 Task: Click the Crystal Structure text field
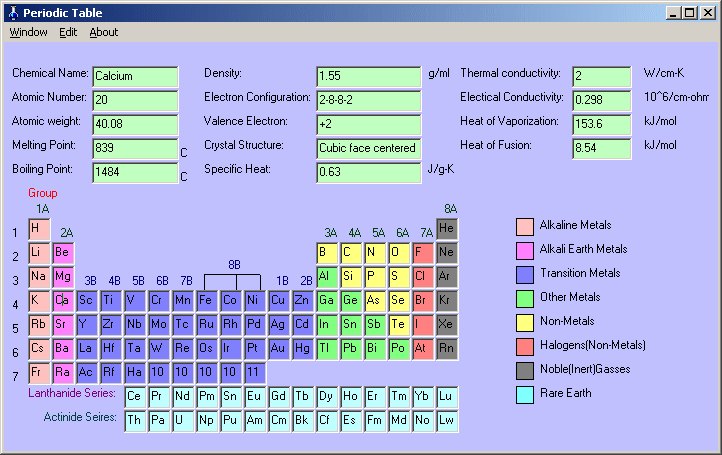369,149
